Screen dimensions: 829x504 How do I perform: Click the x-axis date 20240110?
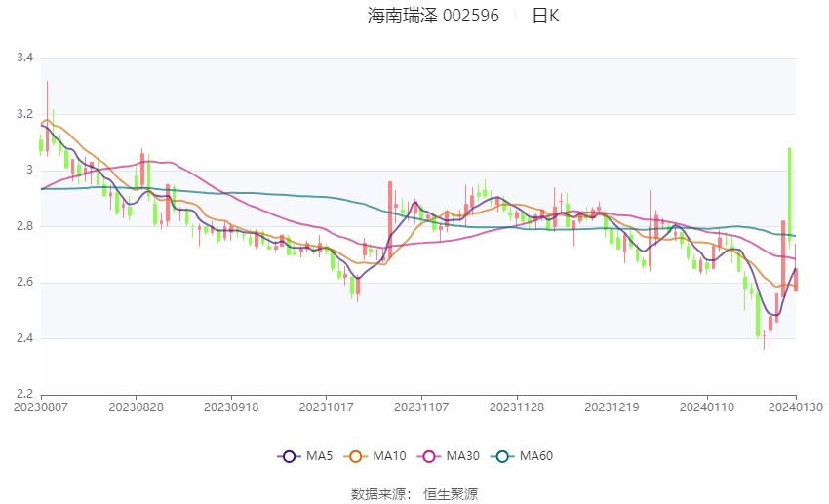[x=707, y=407]
